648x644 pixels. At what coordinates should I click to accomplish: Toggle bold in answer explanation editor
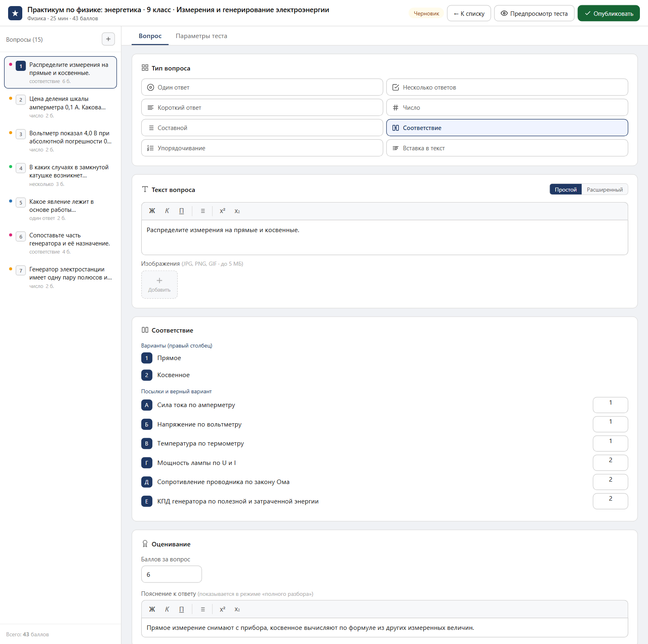[x=152, y=609]
